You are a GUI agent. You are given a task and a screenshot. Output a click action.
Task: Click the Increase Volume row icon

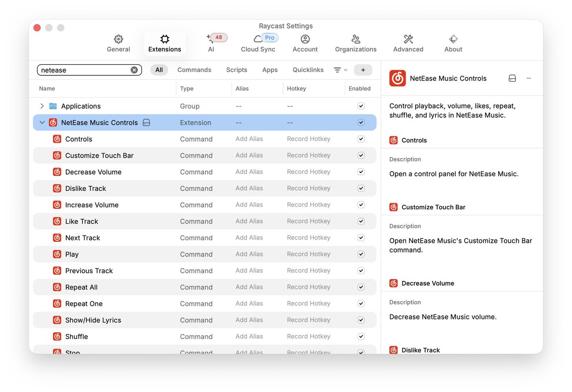[57, 205]
